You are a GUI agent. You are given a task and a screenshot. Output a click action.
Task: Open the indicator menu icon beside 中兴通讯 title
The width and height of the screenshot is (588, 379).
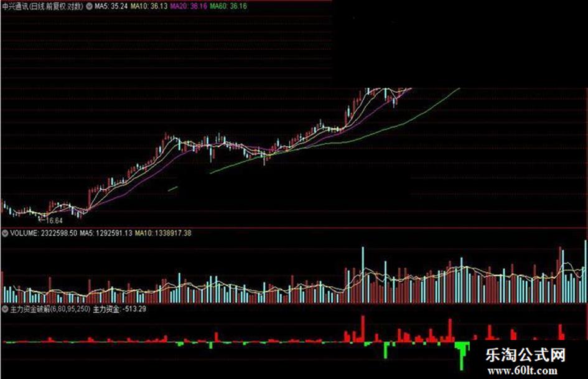[89, 6]
